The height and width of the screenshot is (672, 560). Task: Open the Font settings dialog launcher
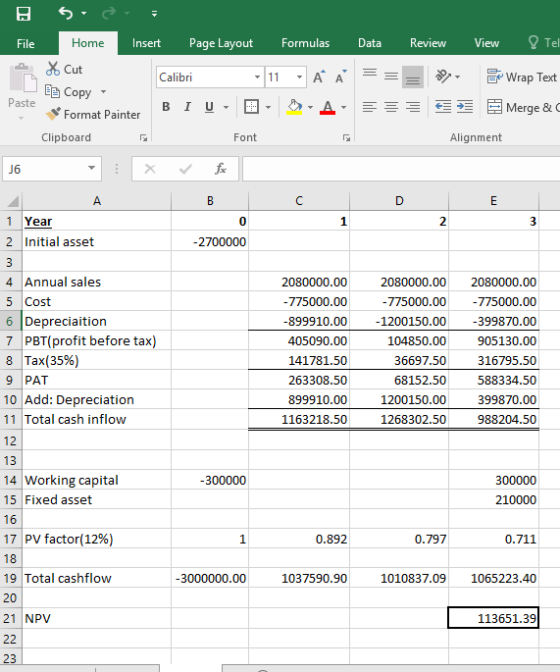click(346, 138)
